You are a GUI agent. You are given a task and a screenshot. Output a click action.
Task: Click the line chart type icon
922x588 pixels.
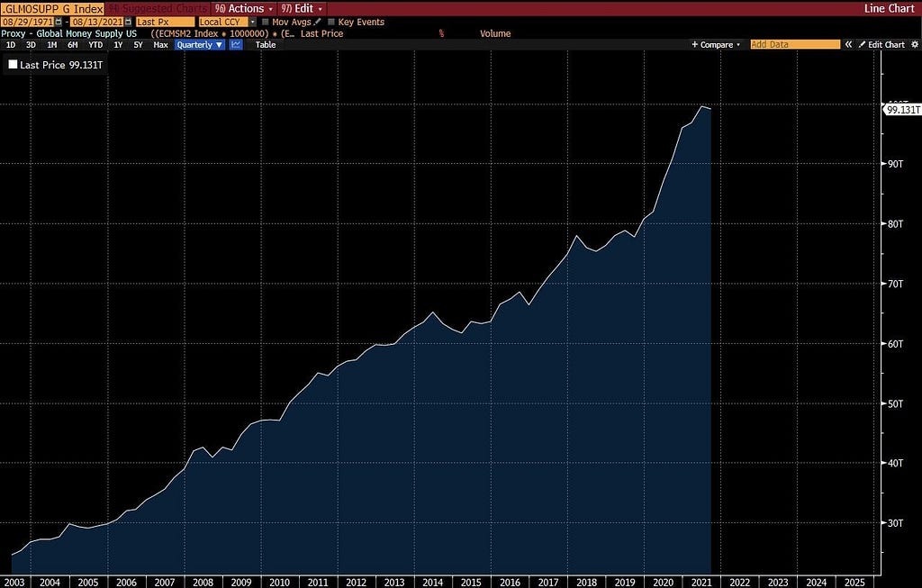pos(236,45)
